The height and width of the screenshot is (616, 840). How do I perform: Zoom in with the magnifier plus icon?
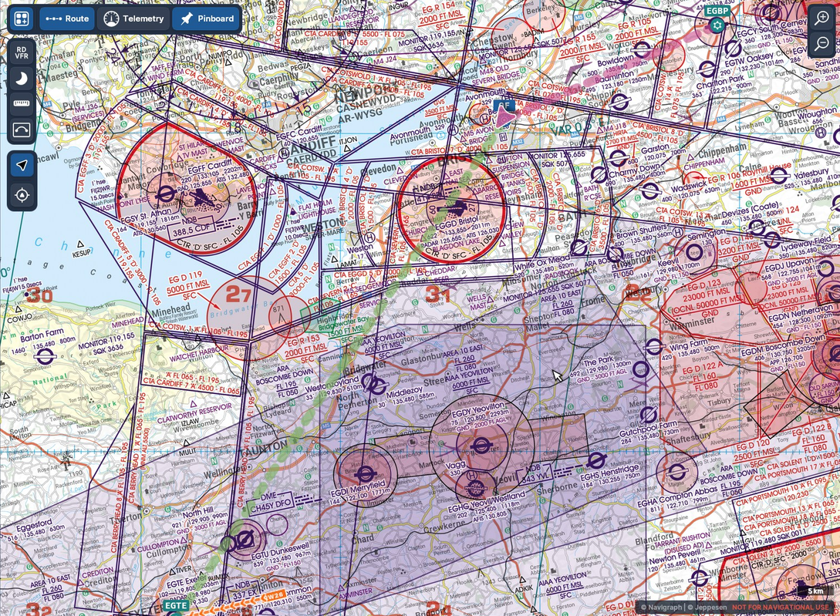tap(821, 18)
